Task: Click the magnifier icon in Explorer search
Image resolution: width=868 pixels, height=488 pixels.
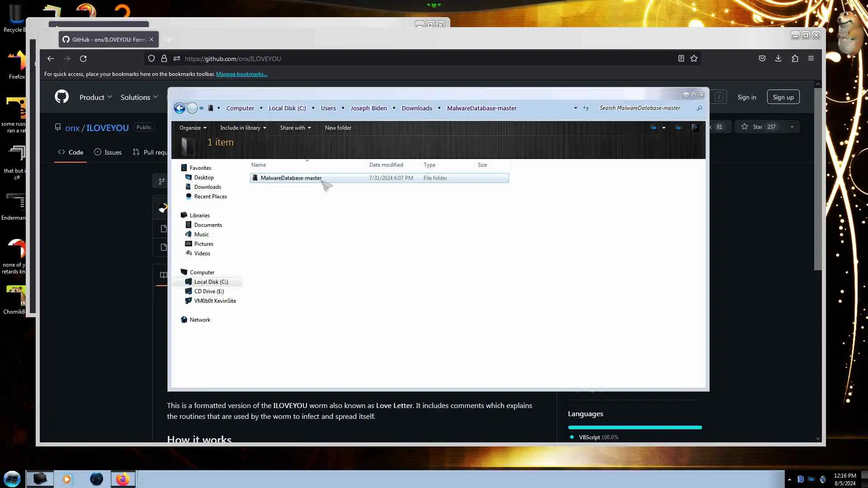Action: (699, 108)
